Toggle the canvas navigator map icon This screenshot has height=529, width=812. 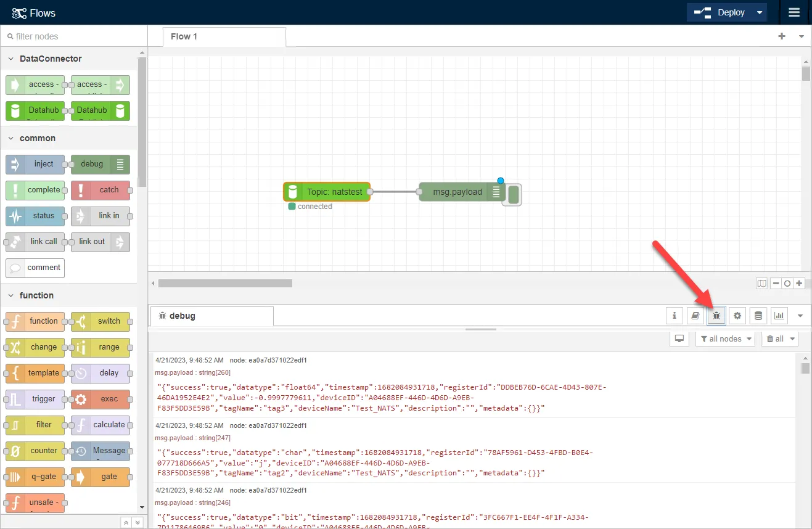click(x=762, y=284)
